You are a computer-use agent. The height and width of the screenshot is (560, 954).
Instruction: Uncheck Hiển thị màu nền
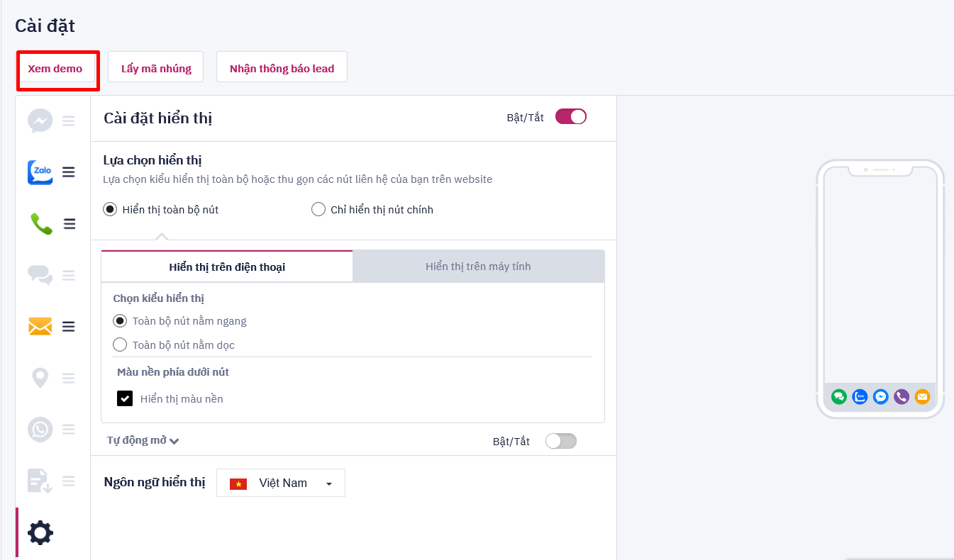pos(125,398)
